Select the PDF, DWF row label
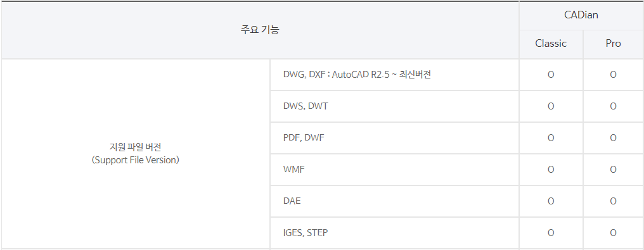 point(304,138)
